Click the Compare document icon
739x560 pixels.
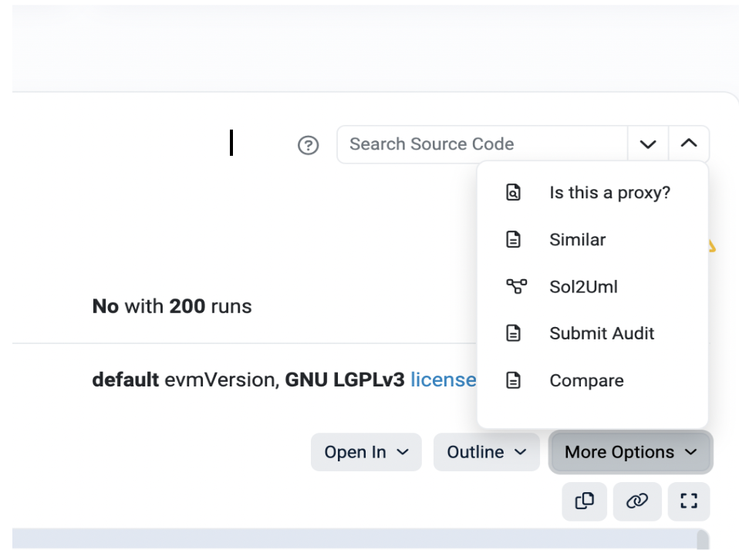[513, 380]
